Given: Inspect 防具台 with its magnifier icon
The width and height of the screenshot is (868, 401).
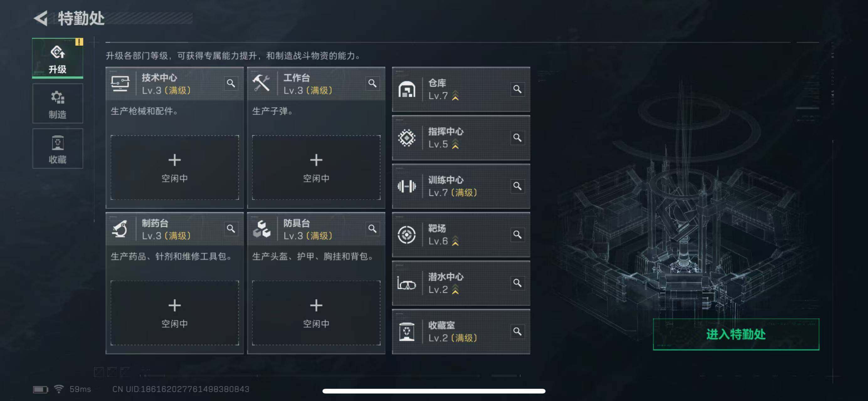Looking at the screenshot, I should click(372, 229).
